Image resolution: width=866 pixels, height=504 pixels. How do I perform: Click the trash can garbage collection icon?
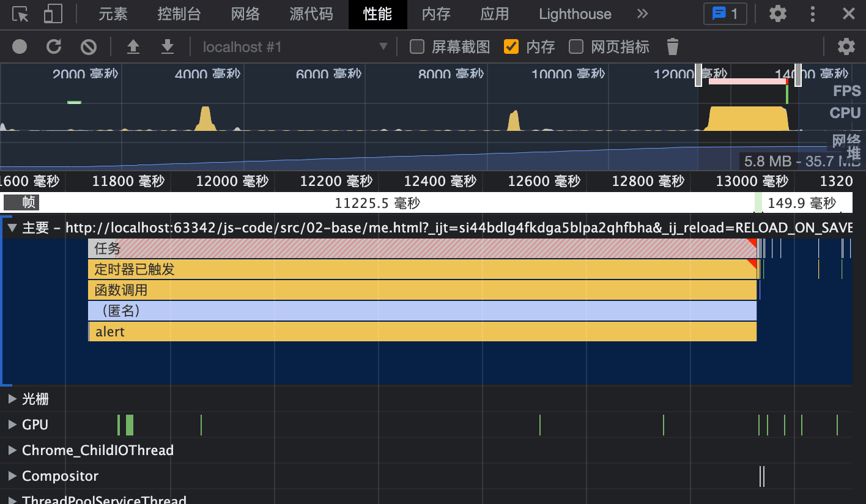[x=673, y=46]
